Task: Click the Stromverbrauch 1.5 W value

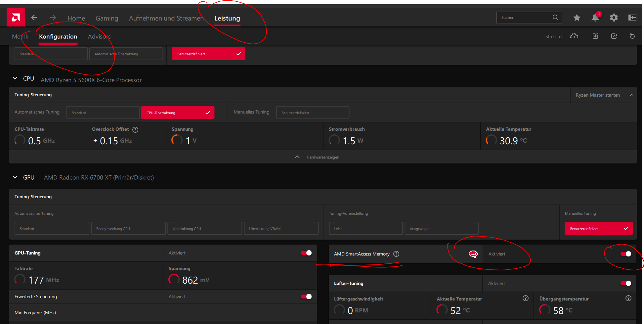Action: [353, 141]
